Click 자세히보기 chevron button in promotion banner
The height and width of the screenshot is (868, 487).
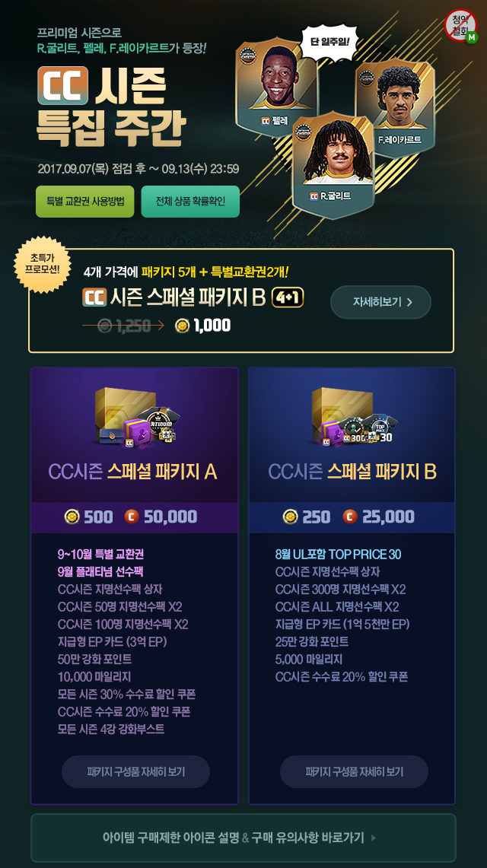point(380,302)
